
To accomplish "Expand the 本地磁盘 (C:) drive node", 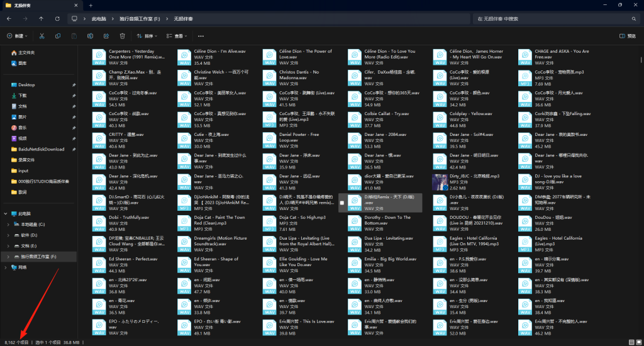I will [8, 224].
